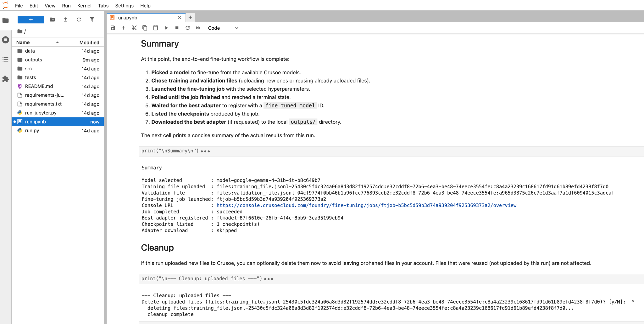Select requirements.txt file
Viewport: 644px width, 324px height.
[58, 104]
